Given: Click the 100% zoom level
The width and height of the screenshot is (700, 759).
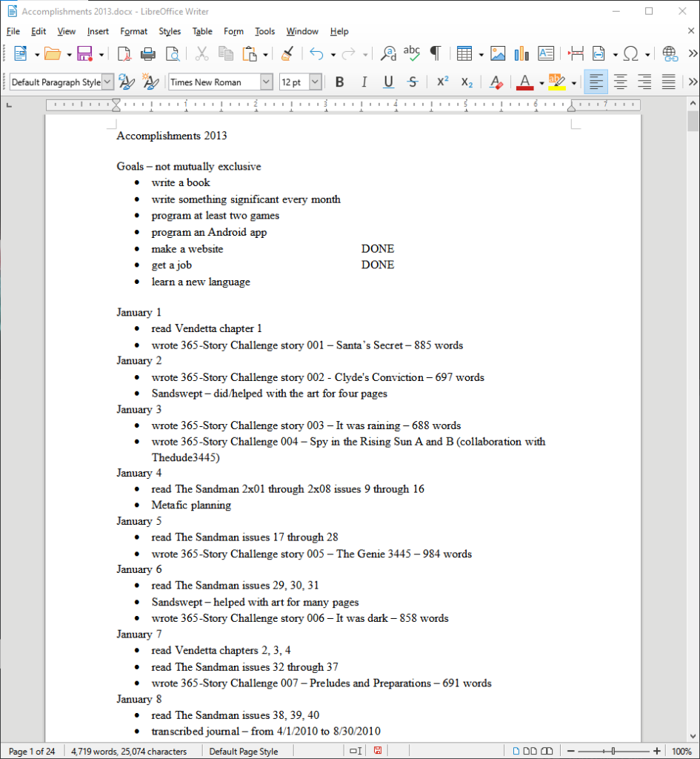Looking at the screenshot, I should pyautogui.click(x=681, y=752).
